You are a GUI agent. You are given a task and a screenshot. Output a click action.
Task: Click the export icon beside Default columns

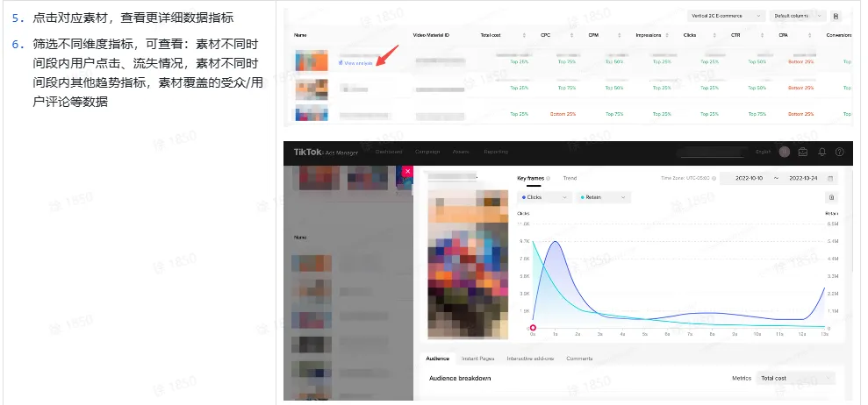tap(836, 16)
